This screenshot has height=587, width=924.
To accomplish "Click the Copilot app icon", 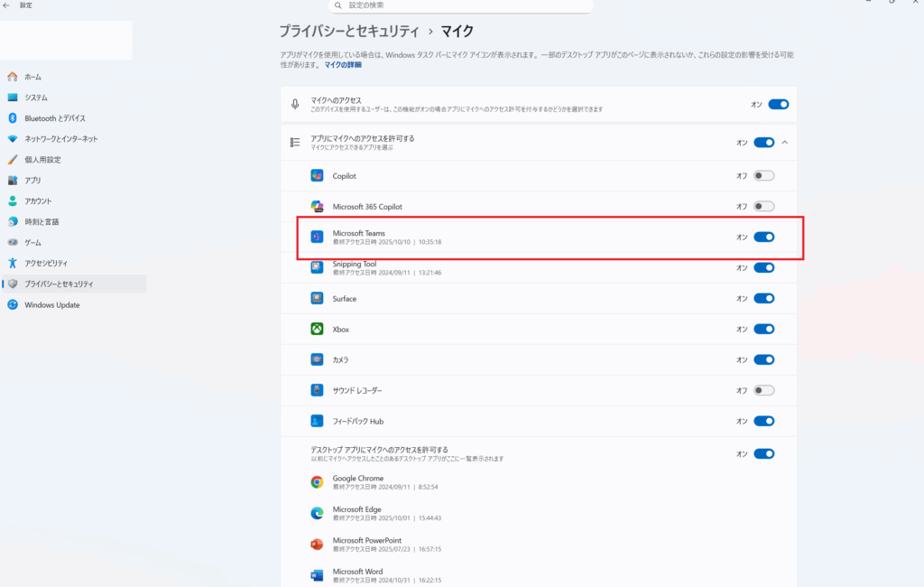I will (317, 175).
